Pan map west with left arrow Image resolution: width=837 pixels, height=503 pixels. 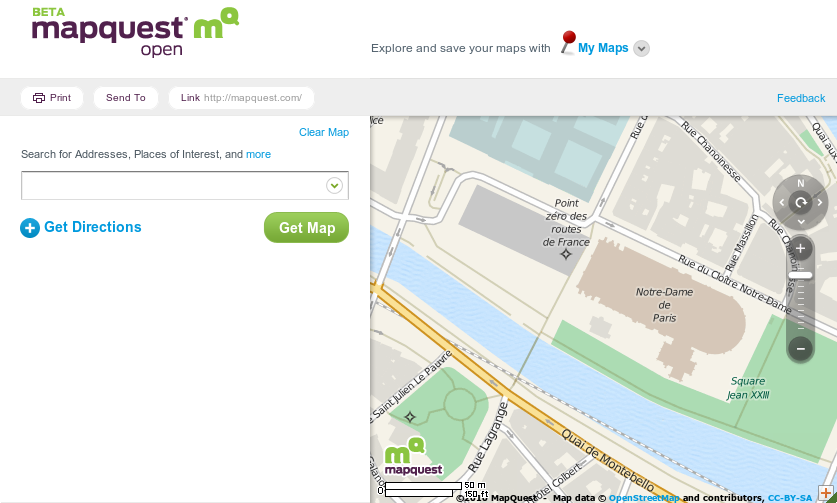point(782,202)
